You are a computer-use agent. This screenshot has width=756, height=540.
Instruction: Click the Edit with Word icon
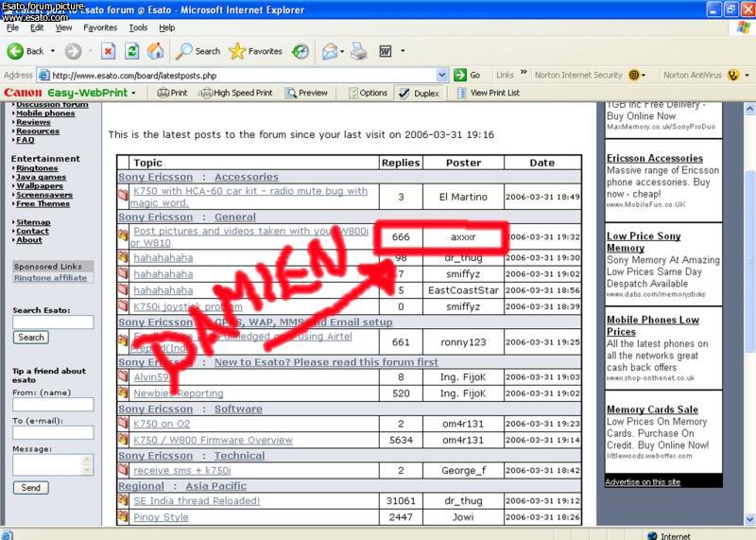pyautogui.click(x=386, y=51)
